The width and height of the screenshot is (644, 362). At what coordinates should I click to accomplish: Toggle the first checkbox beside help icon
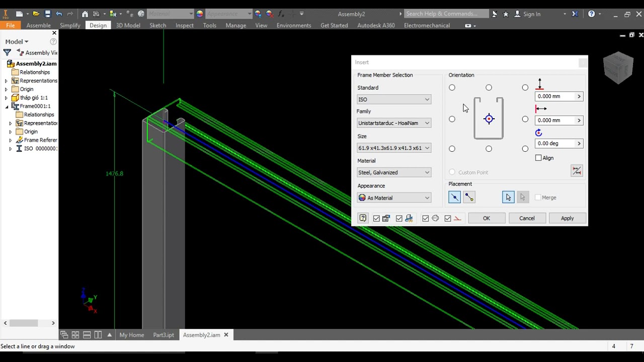pos(376,219)
